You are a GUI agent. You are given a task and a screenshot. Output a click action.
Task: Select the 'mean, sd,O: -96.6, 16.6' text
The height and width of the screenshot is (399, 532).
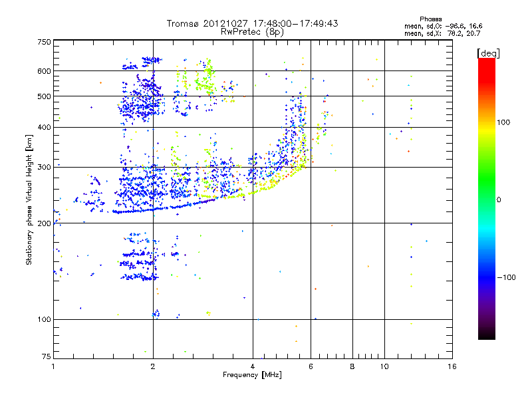[443, 26]
